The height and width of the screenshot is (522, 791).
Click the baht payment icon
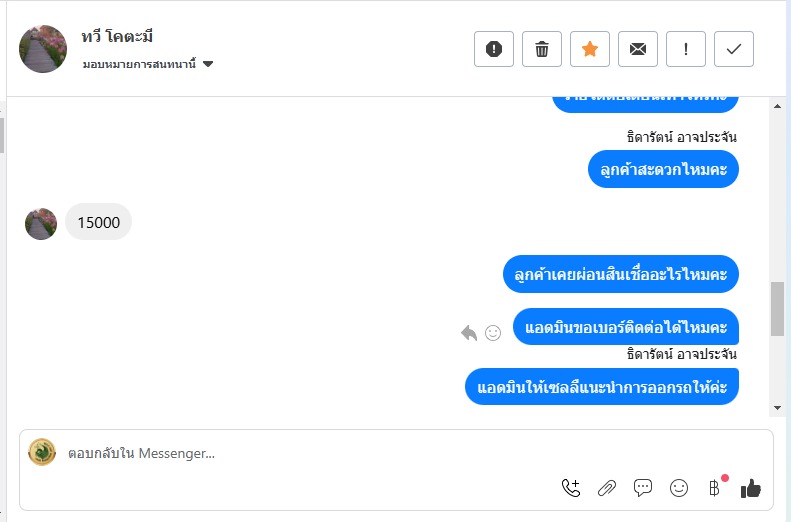click(714, 488)
